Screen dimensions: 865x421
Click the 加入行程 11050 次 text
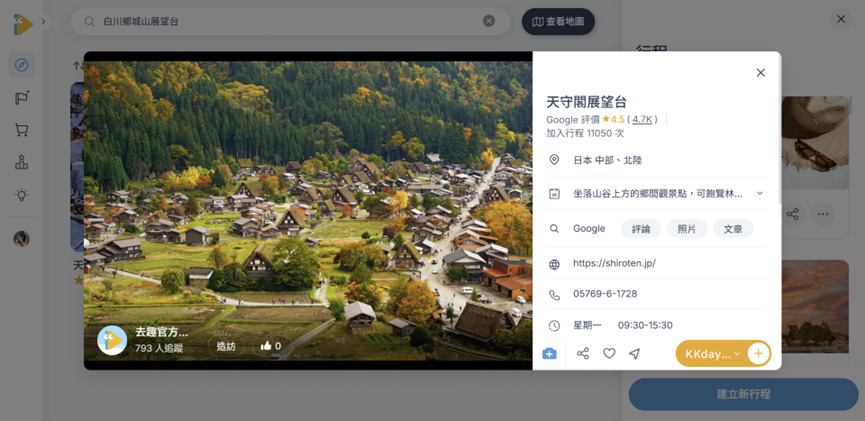tap(585, 133)
